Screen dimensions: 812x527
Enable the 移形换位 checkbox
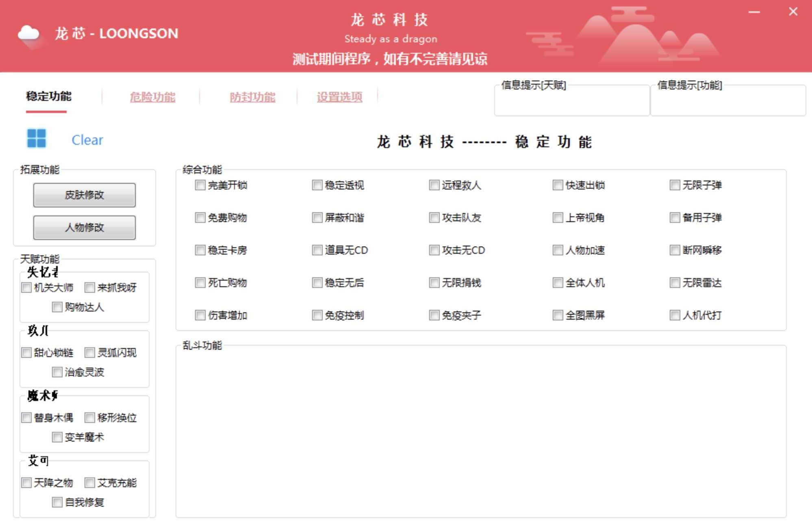pyautogui.click(x=89, y=418)
